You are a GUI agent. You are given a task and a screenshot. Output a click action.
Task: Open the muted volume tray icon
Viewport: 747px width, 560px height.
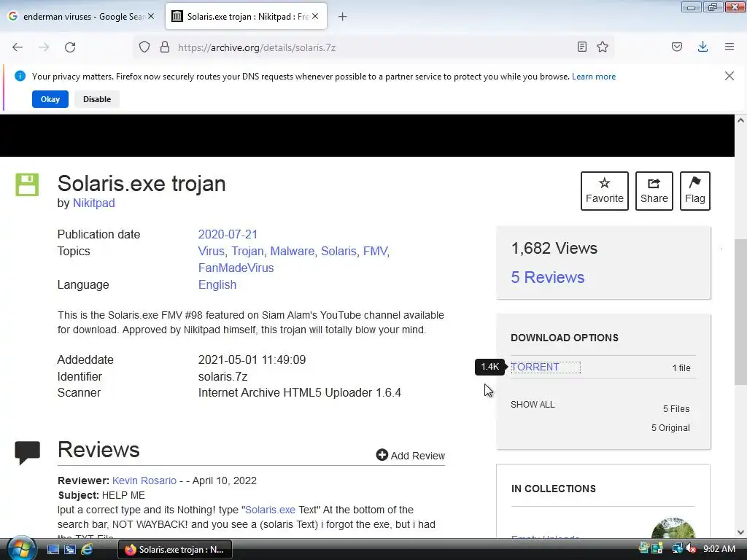coord(691,549)
